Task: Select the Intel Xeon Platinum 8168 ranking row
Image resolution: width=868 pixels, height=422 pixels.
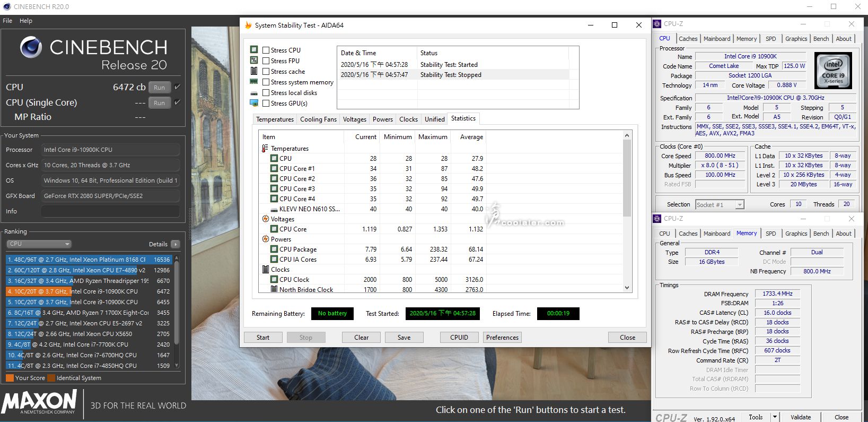Action: click(89, 260)
